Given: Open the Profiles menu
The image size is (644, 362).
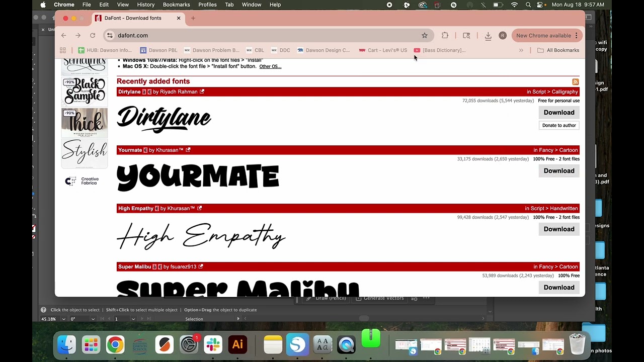Looking at the screenshot, I should (207, 5).
